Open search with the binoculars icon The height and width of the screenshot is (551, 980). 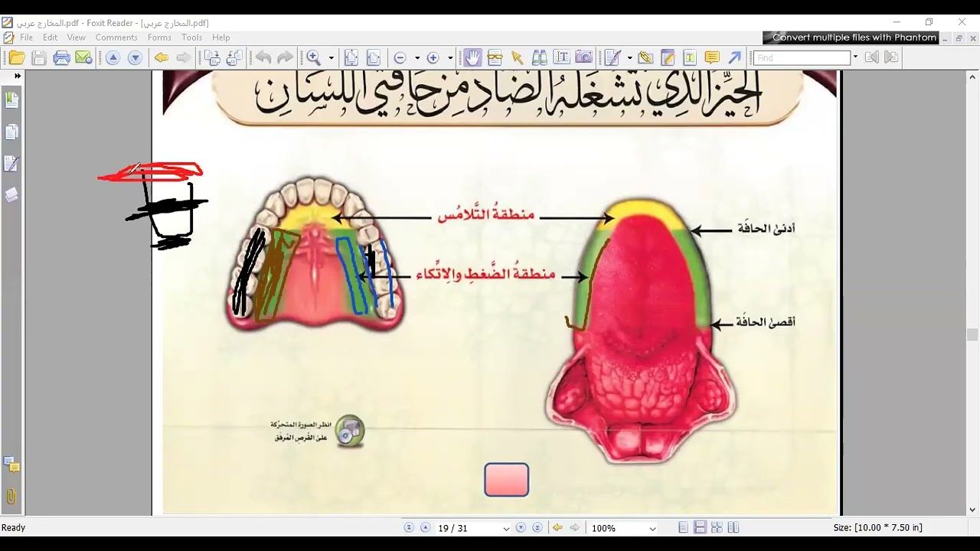point(539,57)
